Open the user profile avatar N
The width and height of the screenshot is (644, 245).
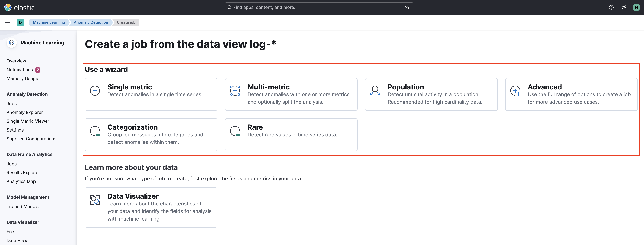[636, 7]
